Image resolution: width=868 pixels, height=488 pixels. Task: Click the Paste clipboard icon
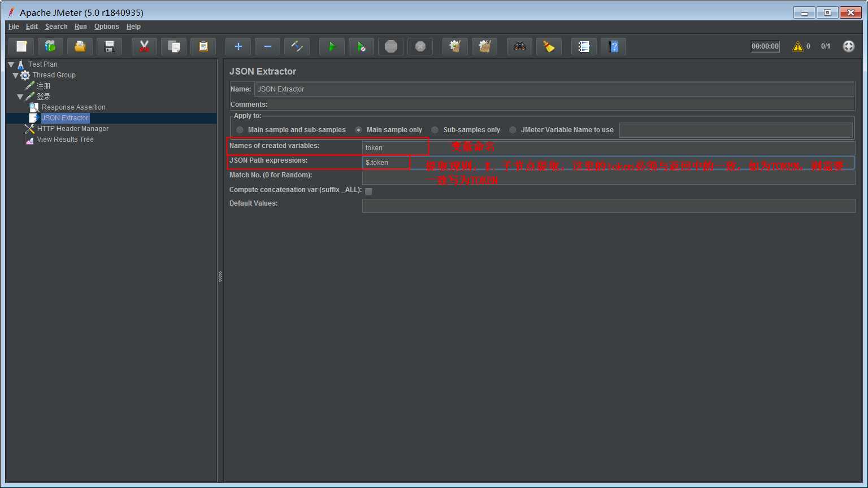[203, 46]
